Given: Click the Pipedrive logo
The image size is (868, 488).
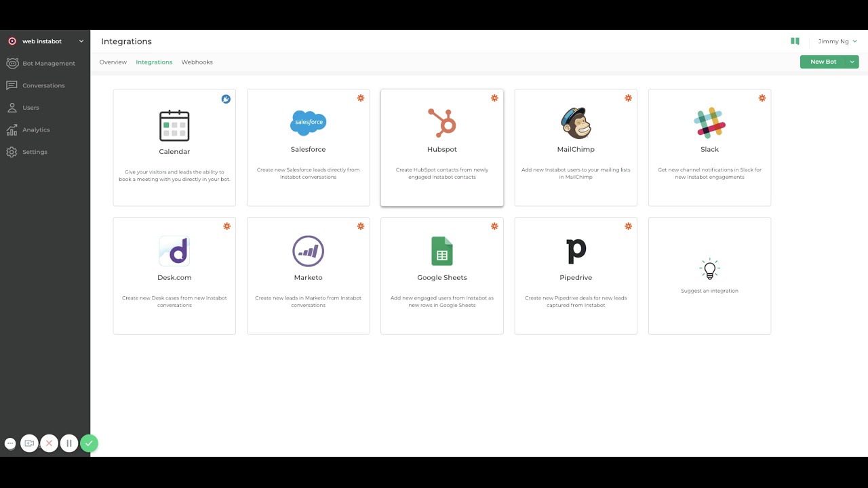Looking at the screenshot, I should click(576, 251).
